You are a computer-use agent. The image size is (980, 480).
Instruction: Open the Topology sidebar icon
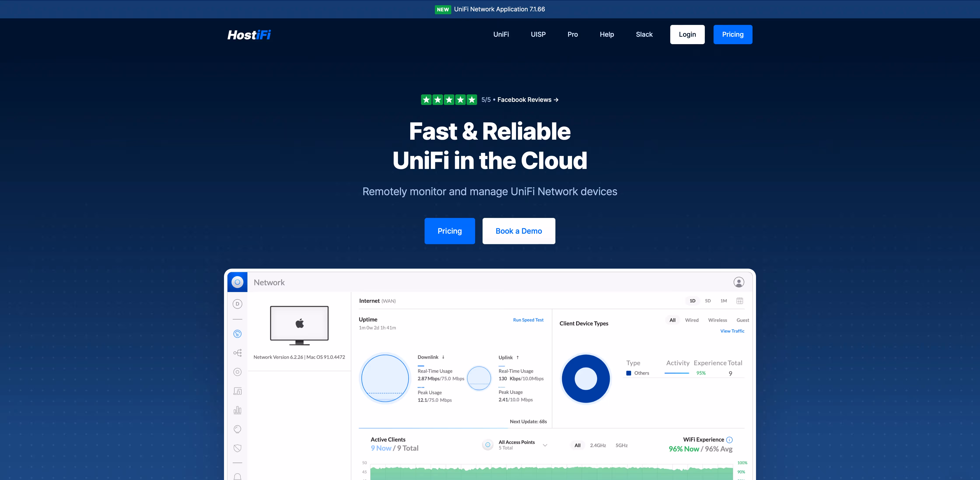pyautogui.click(x=237, y=353)
